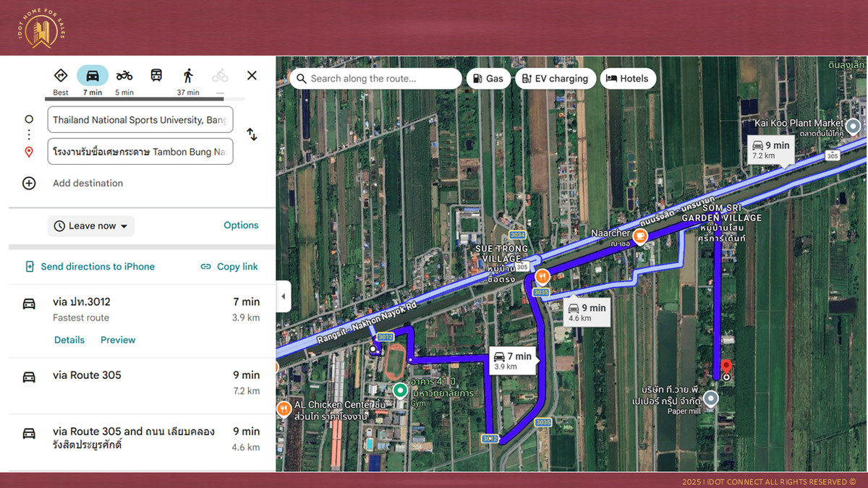Image resolution: width=868 pixels, height=488 pixels.
Task: Filter by Gas stations along route
Action: coord(488,79)
